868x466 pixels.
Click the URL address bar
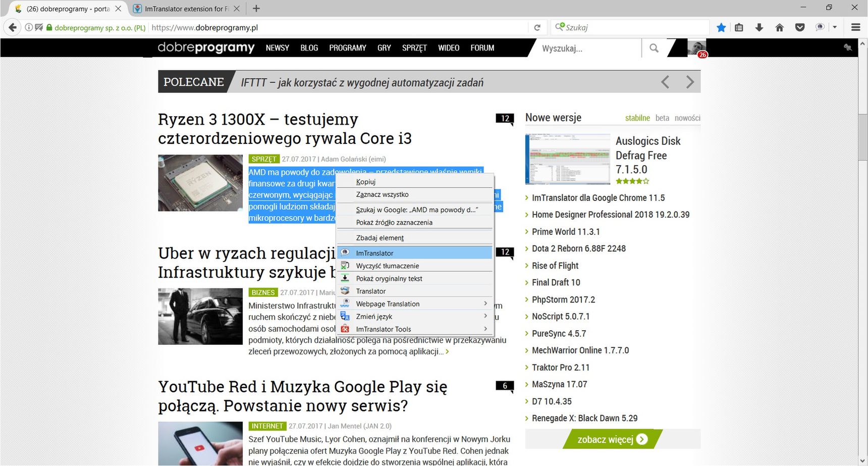pyautogui.click(x=338, y=28)
